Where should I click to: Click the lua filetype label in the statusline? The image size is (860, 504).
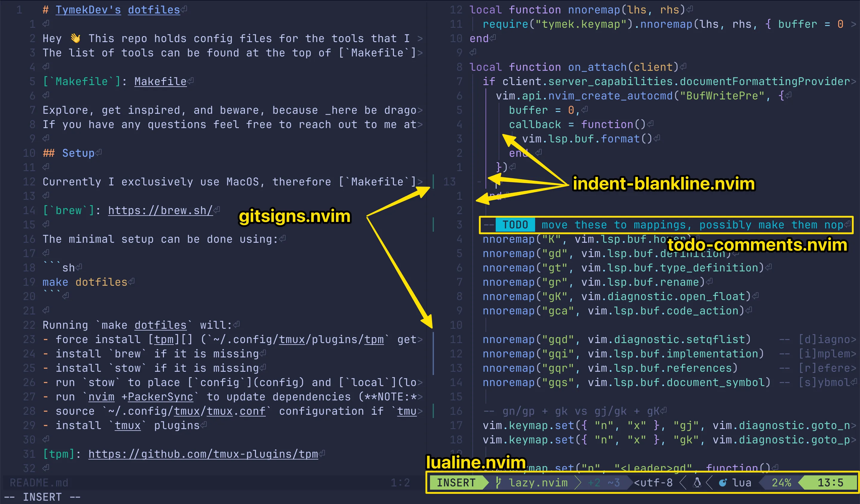coord(742,483)
